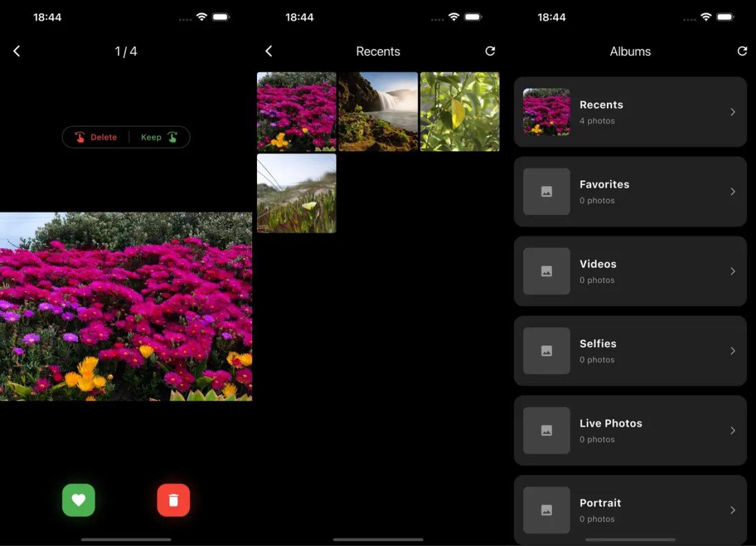Click the Favorites album placeholder icon
Viewport: 756px width, 546px height.
click(x=546, y=192)
